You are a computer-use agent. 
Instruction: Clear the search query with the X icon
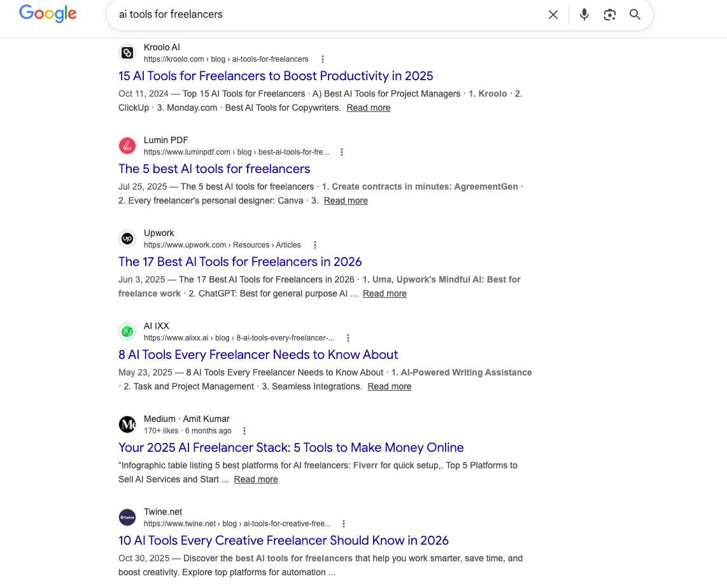pos(553,15)
